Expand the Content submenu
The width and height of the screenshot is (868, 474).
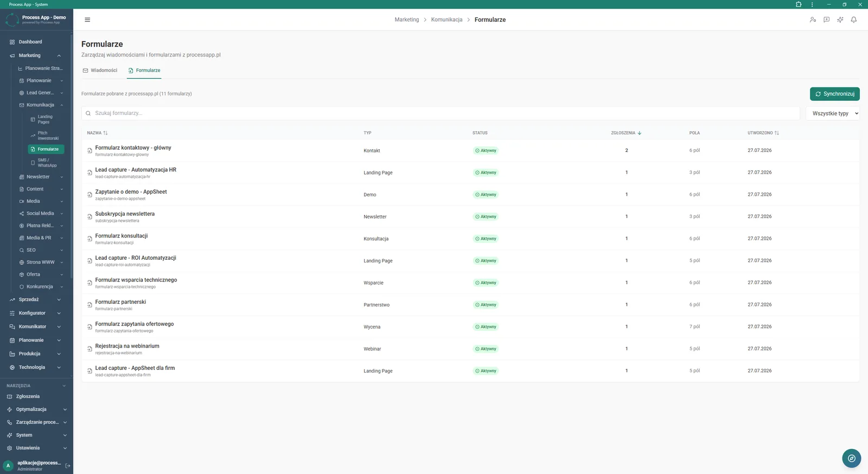click(x=62, y=189)
